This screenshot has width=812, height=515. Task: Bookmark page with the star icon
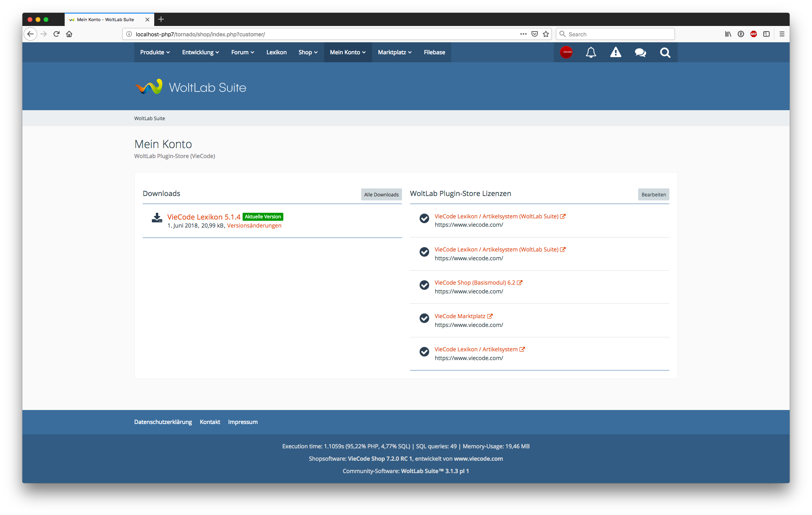(x=546, y=34)
